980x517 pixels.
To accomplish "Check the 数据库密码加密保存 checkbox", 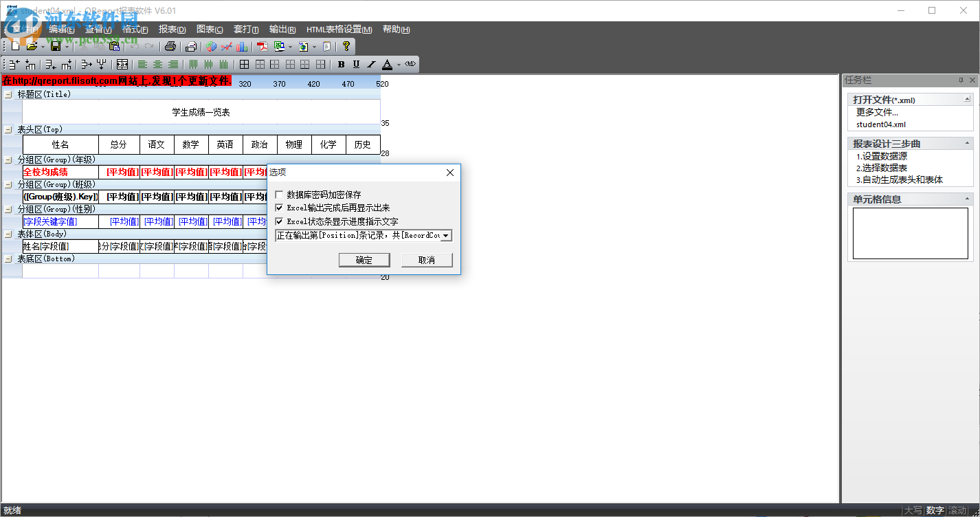I will [279, 195].
